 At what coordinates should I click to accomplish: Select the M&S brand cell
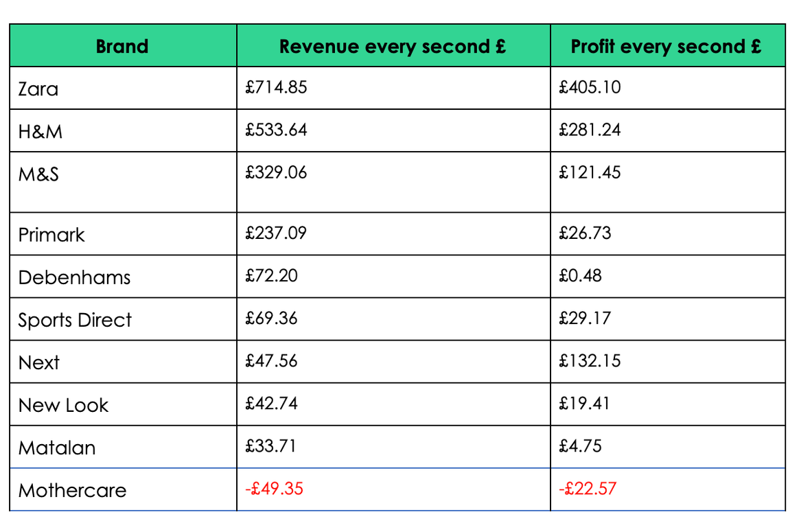tap(39, 174)
